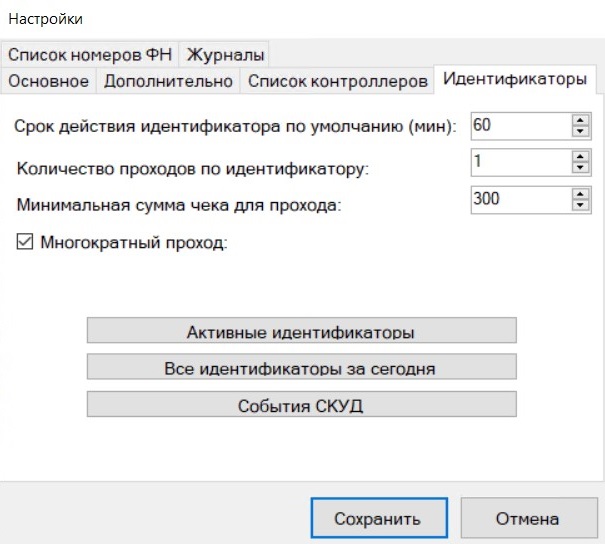Focus the minimum receipt sum field showing 300

click(522, 200)
